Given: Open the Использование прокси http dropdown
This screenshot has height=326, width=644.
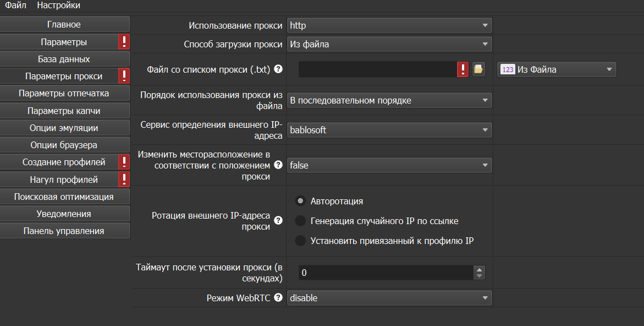Looking at the screenshot, I should (x=389, y=25).
